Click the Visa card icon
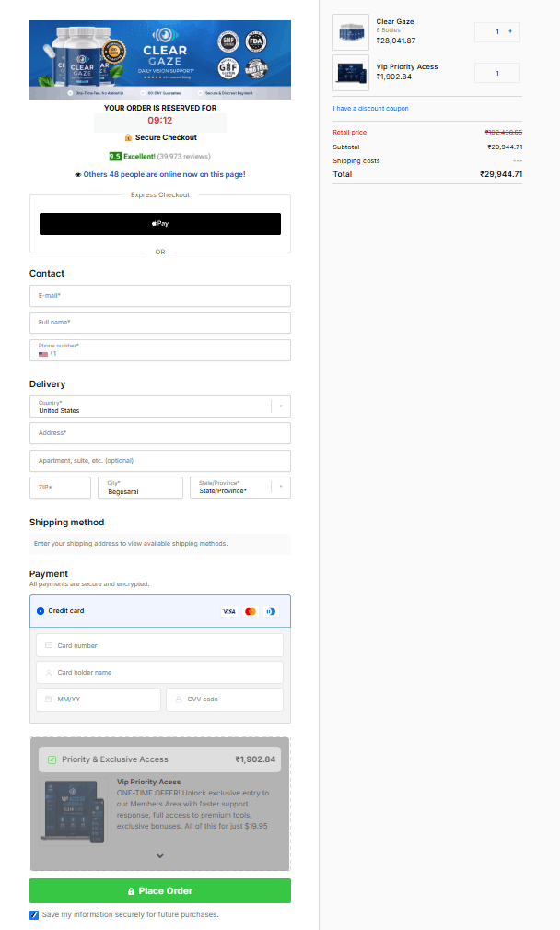The width and height of the screenshot is (560, 930). click(228, 611)
